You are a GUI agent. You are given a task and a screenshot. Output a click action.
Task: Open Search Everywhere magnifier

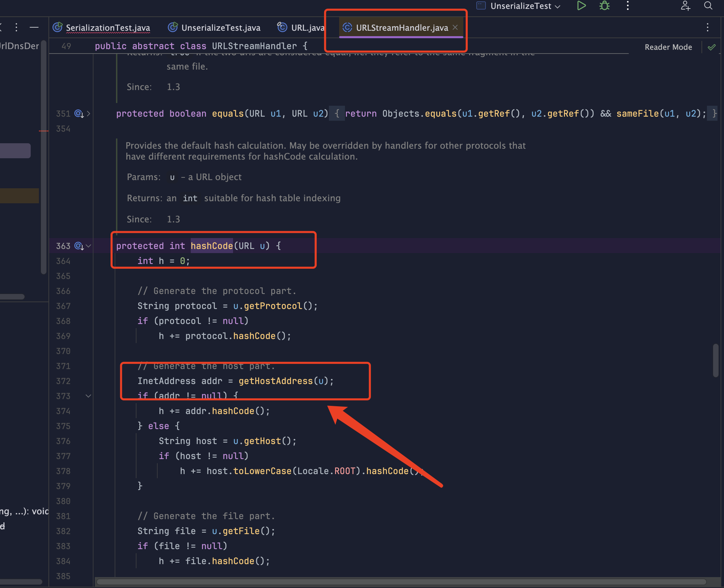coord(708,6)
